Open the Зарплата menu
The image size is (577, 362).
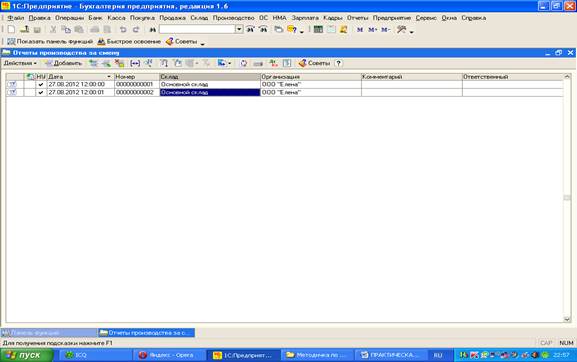click(305, 18)
